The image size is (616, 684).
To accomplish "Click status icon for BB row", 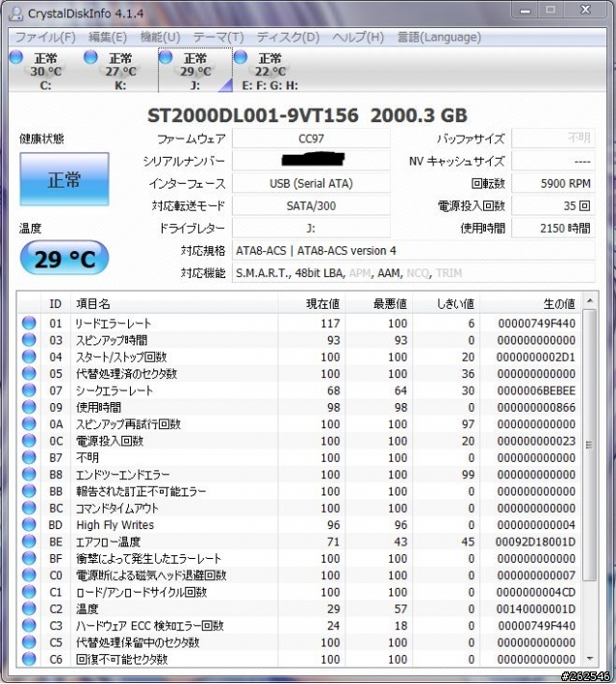I will click(29, 492).
